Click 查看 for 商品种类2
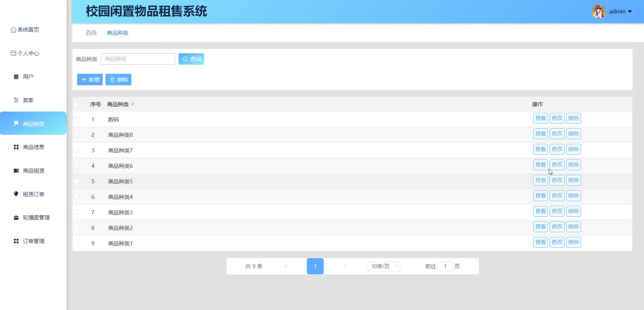644x310 pixels. click(541, 227)
